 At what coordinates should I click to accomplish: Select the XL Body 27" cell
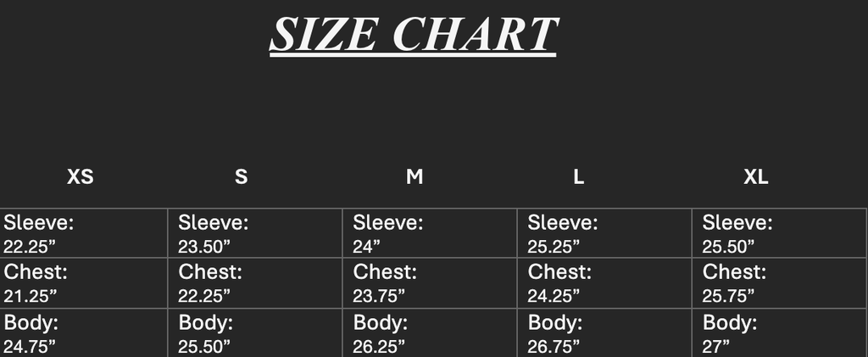pyautogui.click(x=780, y=333)
